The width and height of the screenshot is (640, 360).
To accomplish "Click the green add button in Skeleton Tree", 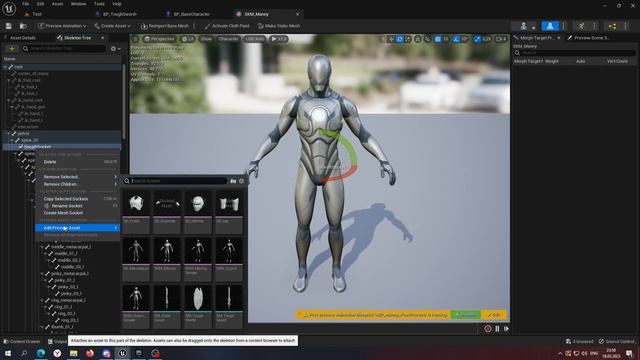I will (11, 49).
